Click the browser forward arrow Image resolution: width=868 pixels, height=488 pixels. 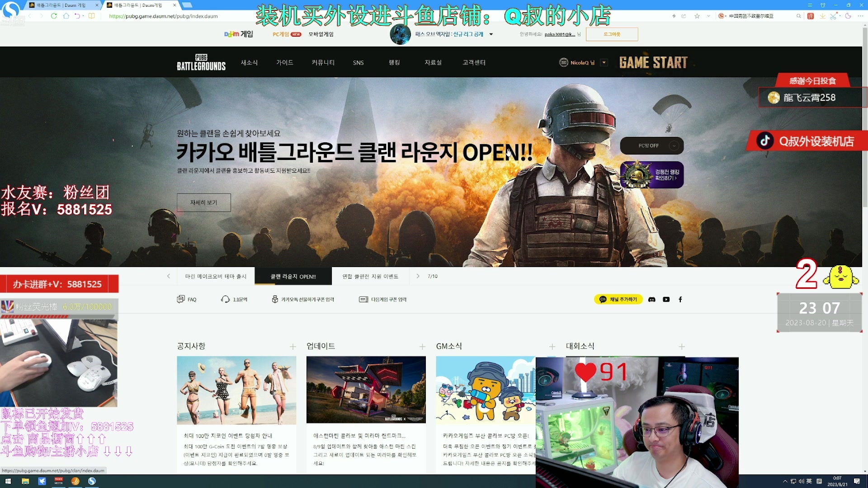click(41, 16)
